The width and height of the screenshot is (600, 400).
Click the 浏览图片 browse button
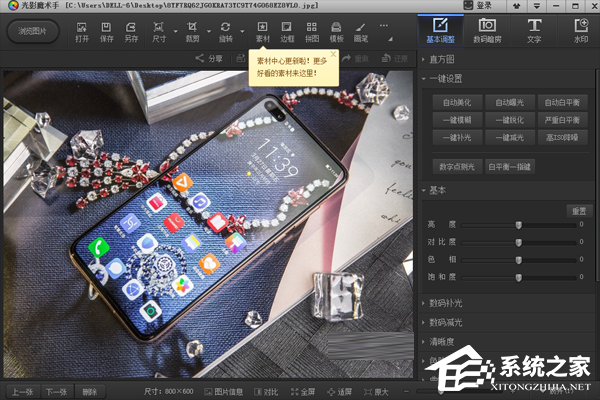(x=33, y=31)
